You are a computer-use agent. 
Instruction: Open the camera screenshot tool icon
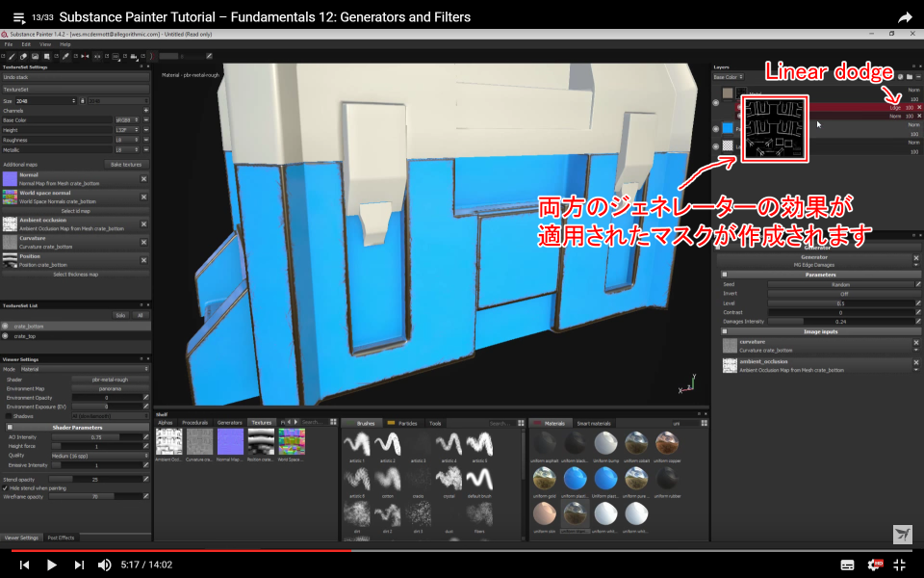(134, 57)
